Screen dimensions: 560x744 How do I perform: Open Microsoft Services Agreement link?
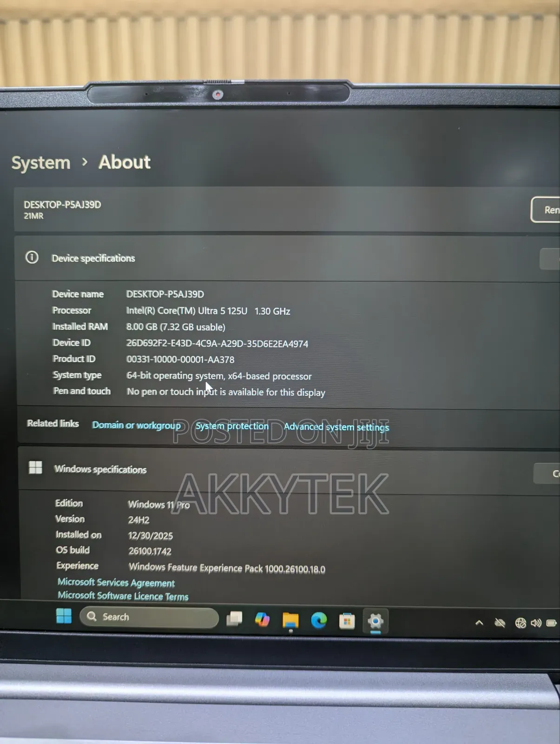click(x=116, y=582)
